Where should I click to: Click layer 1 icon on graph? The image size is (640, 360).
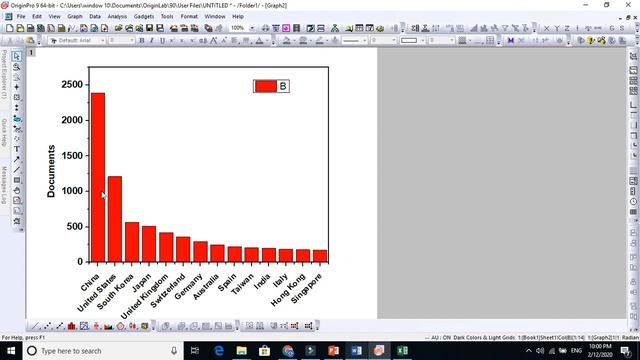pos(31,53)
